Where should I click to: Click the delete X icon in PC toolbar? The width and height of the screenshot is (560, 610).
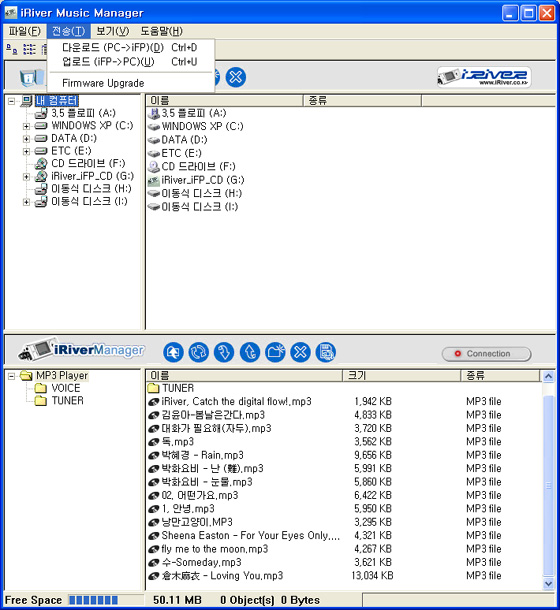click(236, 77)
